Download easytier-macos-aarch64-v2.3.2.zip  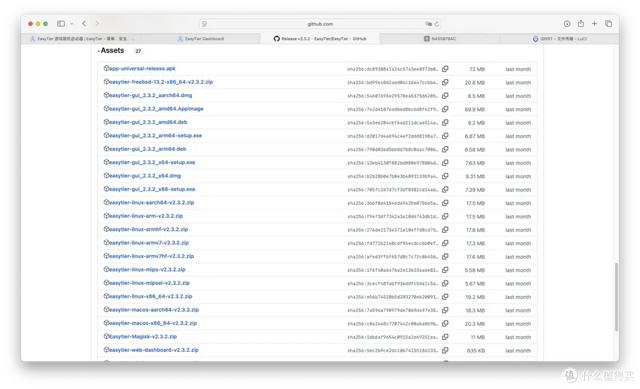click(153, 310)
